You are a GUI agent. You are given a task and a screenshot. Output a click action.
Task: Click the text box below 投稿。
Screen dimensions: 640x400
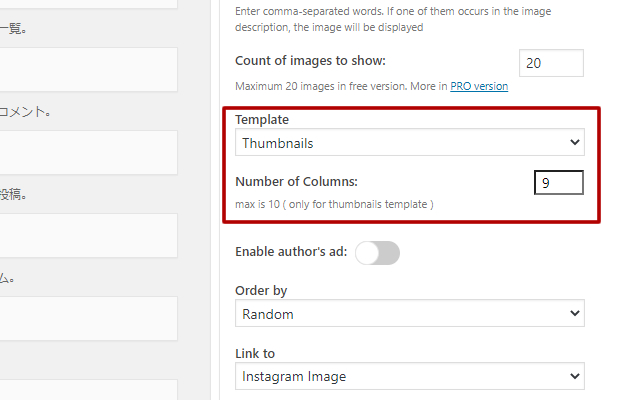coord(88,235)
